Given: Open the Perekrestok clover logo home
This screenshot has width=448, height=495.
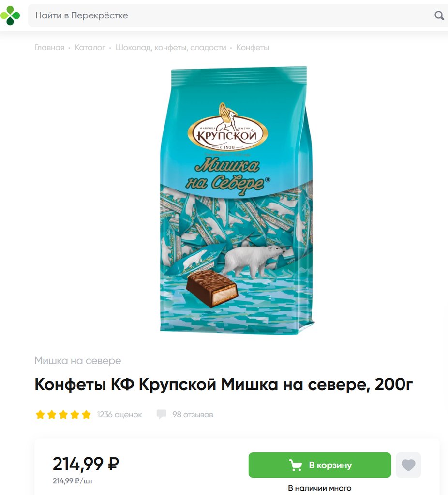Looking at the screenshot, I should [x=10, y=15].
